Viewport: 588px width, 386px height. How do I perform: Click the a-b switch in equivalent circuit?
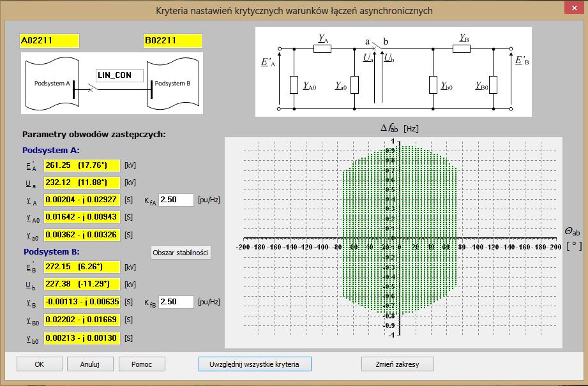[x=376, y=47]
